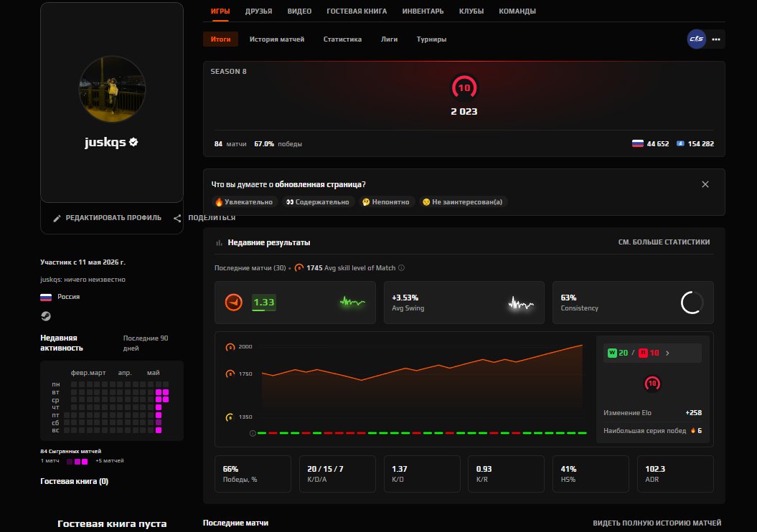This screenshot has width=757, height=532.
Task: Click the 0.93 K/R stat card
Action: 506,474
